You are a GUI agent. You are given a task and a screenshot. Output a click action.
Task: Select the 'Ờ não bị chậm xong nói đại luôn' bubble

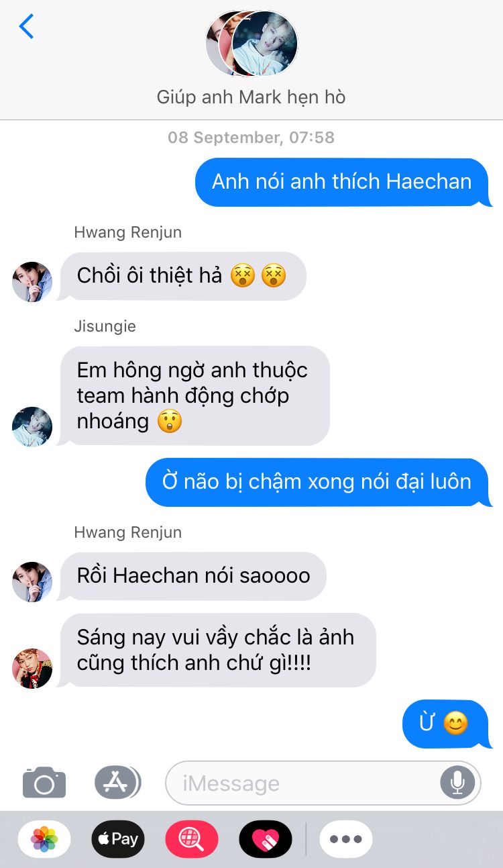(319, 482)
